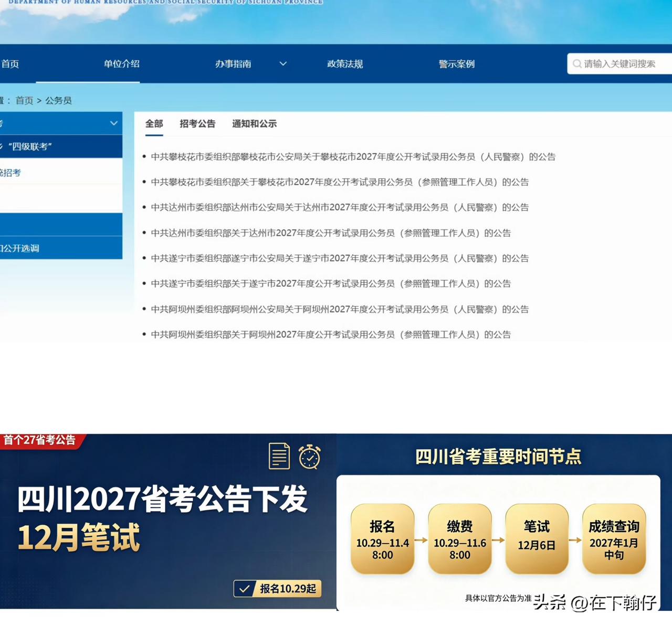Screen dimensions: 672x626
Task: Open the 政策法规 navigation item
Action: coord(345,64)
